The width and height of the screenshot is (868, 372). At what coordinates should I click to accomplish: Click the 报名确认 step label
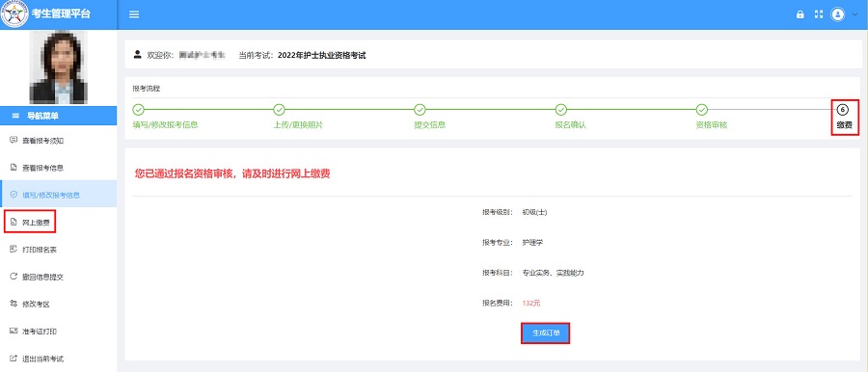tap(571, 125)
